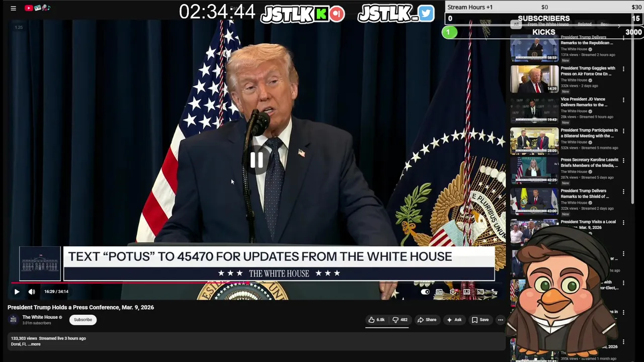Click the 133,303 views text in the description
Image resolution: width=644 pixels, height=362 pixels.
[x=24, y=338]
